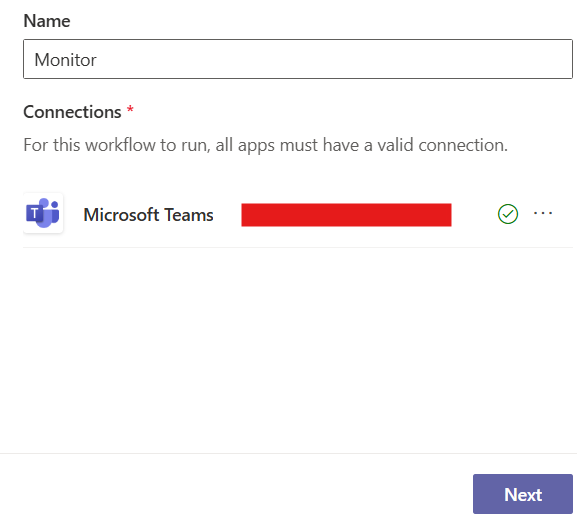Click the Connections heading
The image size is (577, 521).
(x=72, y=112)
